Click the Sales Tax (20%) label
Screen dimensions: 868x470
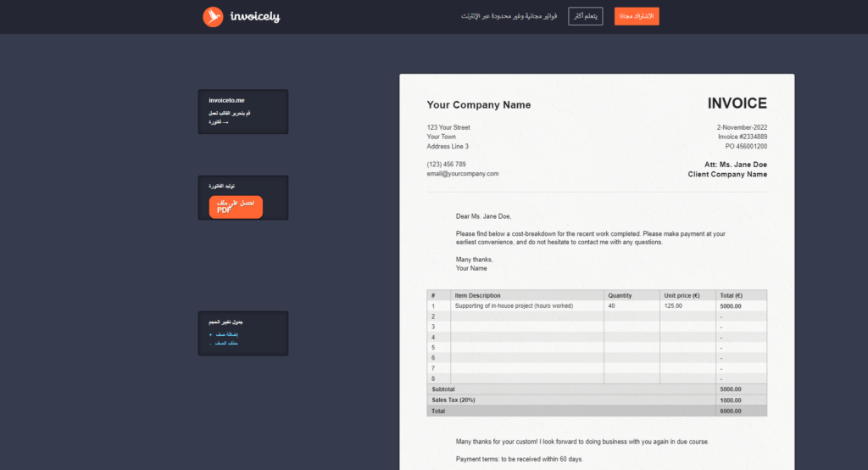coord(453,400)
